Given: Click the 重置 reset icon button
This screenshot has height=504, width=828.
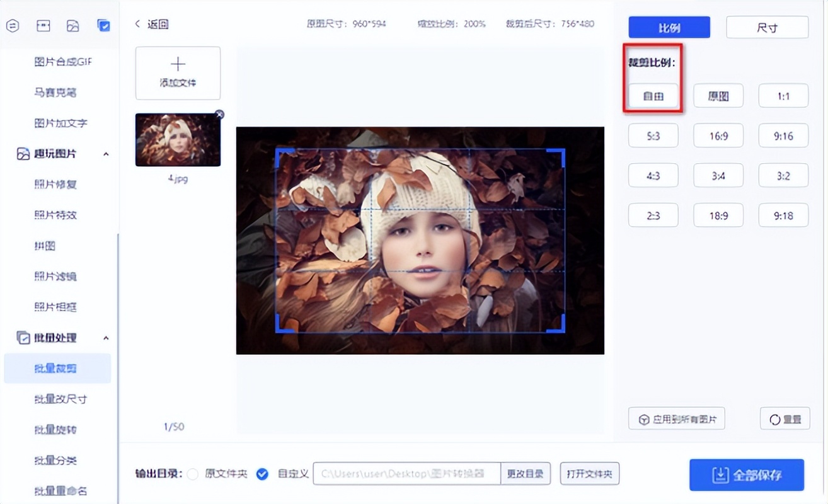Looking at the screenshot, I should coord(775,418).
